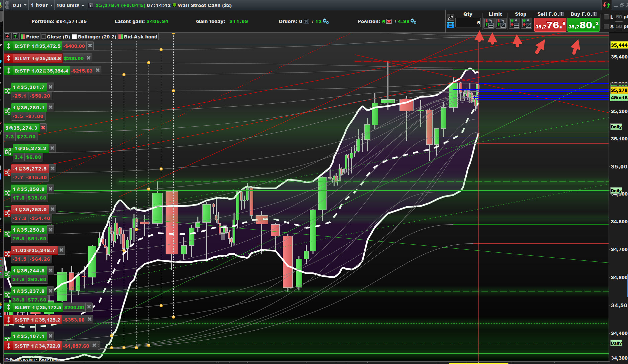Select the 1@35,244.8 position label
Screen dimensions: 628x364
point(29,271)
